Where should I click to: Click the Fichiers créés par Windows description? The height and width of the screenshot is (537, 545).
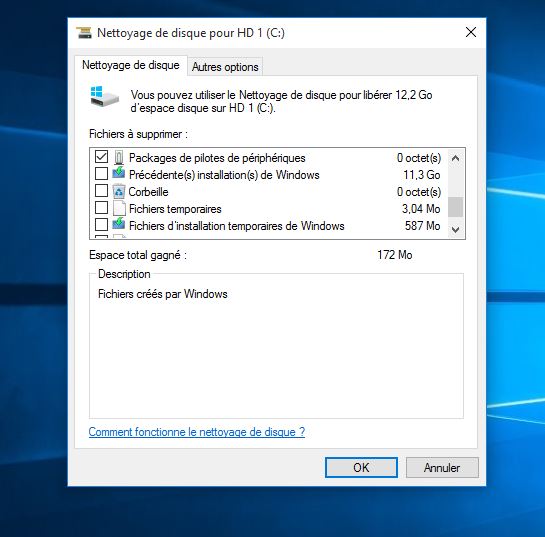pyautogui.click(x=163, y=294)
